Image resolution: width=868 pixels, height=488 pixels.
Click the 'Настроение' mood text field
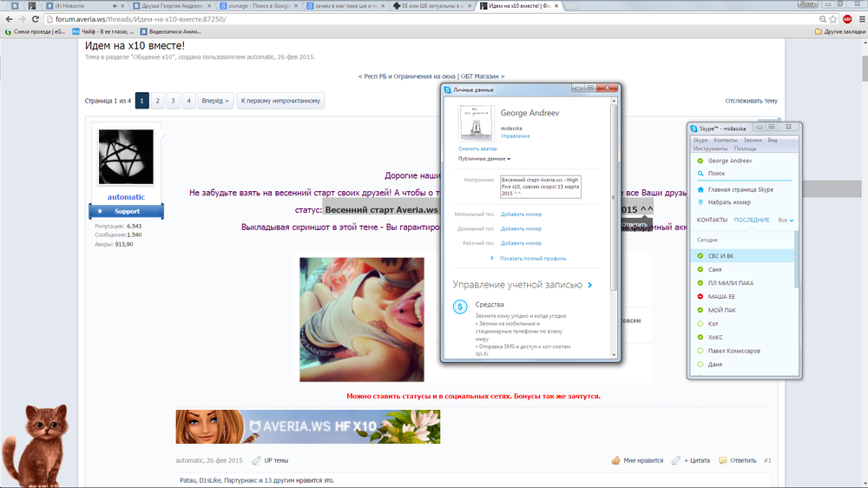point(540,187)
